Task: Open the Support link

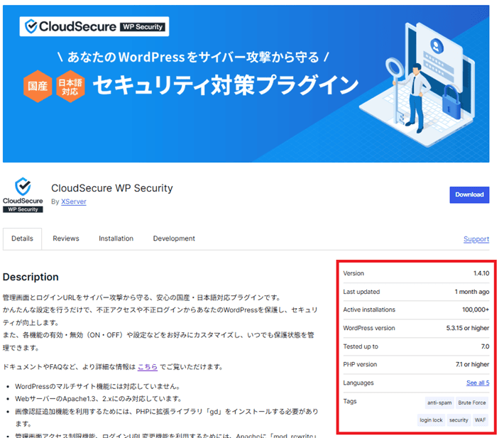Action: tap(476, 239)
